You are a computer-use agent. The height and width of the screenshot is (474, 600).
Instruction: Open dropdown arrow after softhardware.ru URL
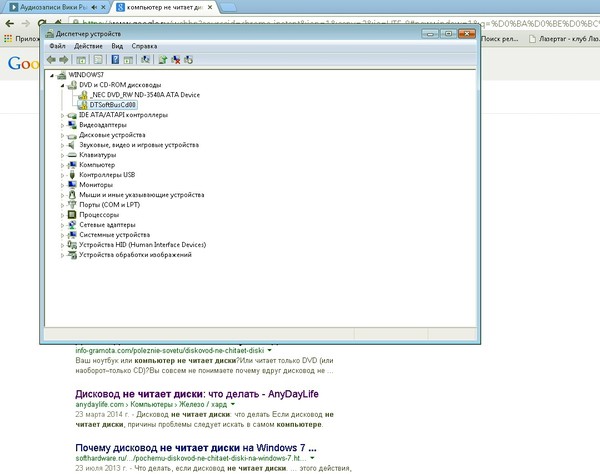[x=313, y=458]
